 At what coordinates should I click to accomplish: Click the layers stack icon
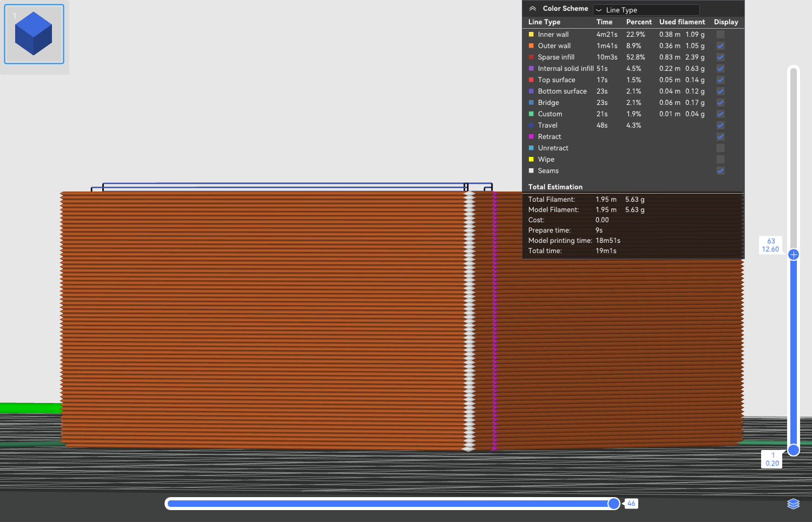793,504
